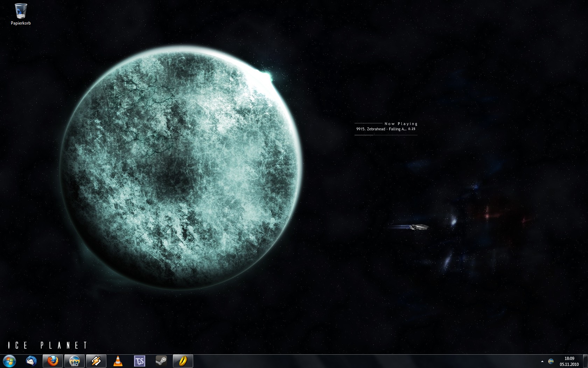Launch Thunderbird from the taskbar

click(x=31, y=361)
